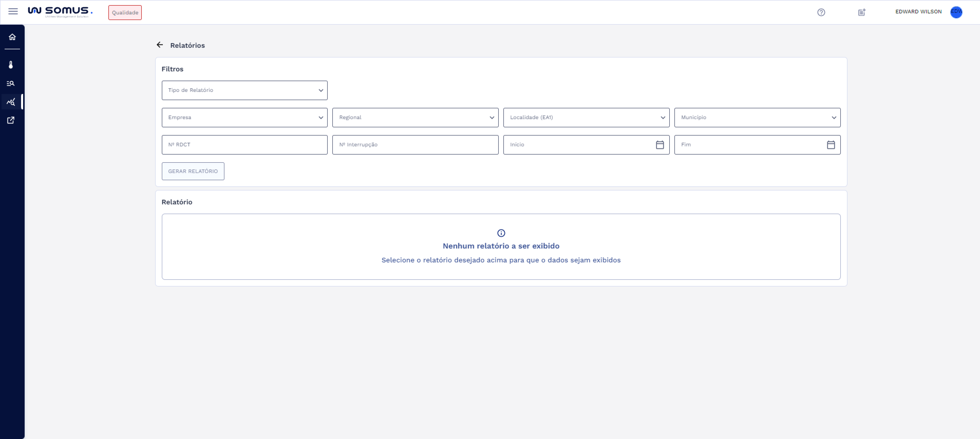Screen dimensions: 980x439
Task: Open the help question mark icon
Action: click(821, 12)
